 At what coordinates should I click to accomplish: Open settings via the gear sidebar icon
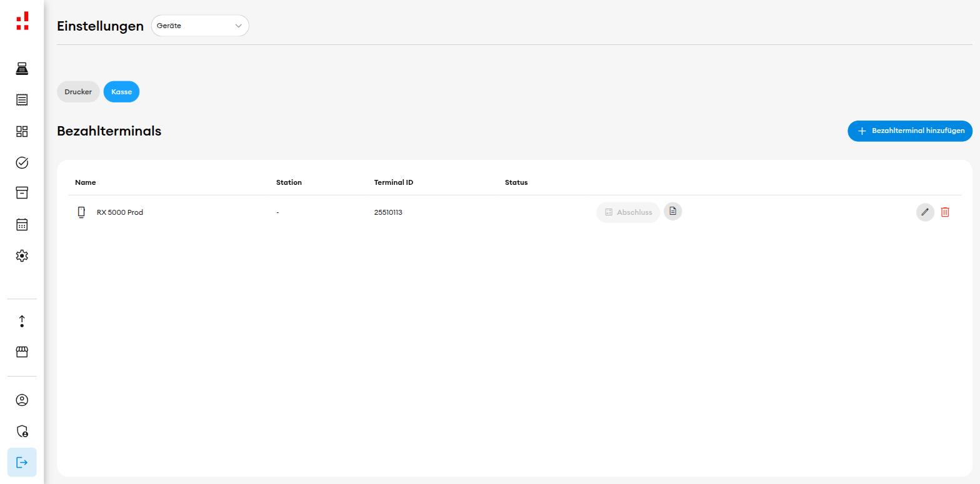(22, 255)
